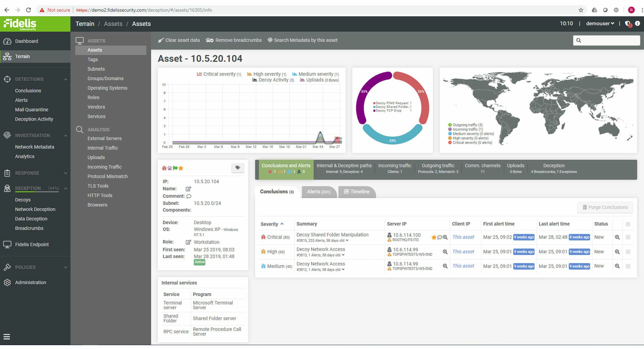This screenshot has width=644, height=349.
Task: Click the orange star in Critical conclusion row
Action: (x=434, y=238)
